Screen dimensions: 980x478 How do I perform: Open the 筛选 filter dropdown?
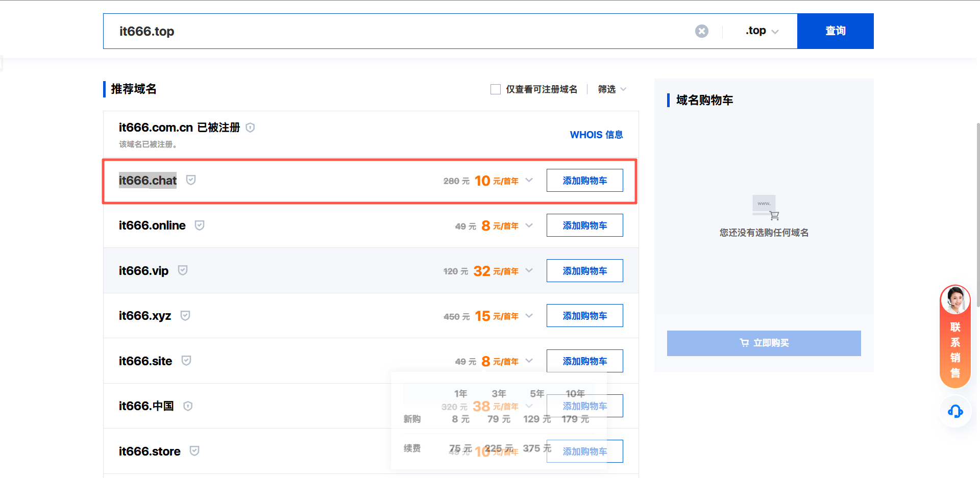612,89
